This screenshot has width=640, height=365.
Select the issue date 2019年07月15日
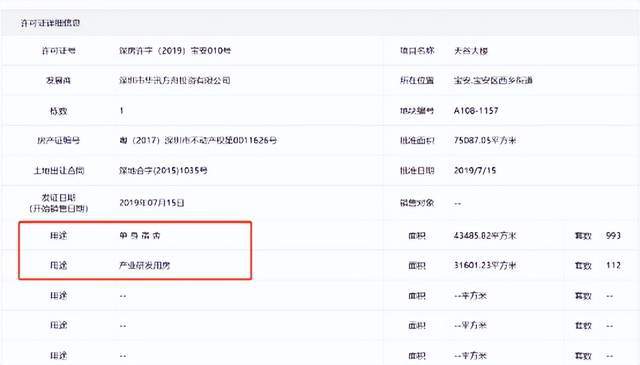(x=152, y=203)
